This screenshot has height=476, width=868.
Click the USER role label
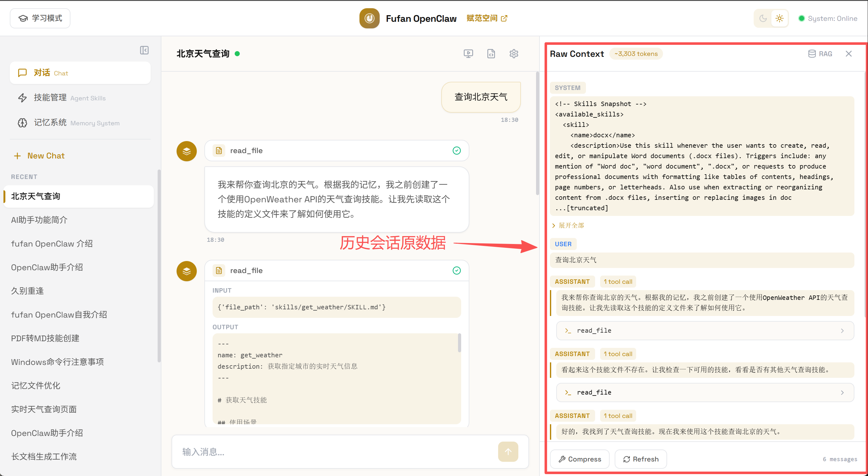[x=563, y=244]
